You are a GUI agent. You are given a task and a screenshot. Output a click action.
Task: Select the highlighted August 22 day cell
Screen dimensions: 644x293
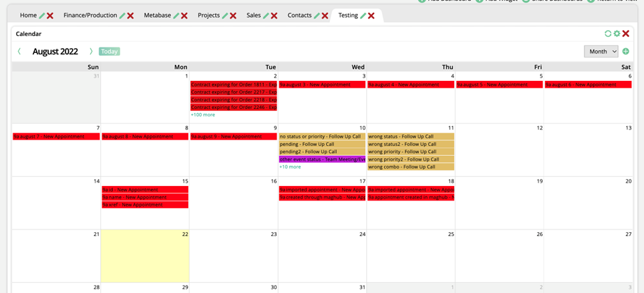click(145, 256)
